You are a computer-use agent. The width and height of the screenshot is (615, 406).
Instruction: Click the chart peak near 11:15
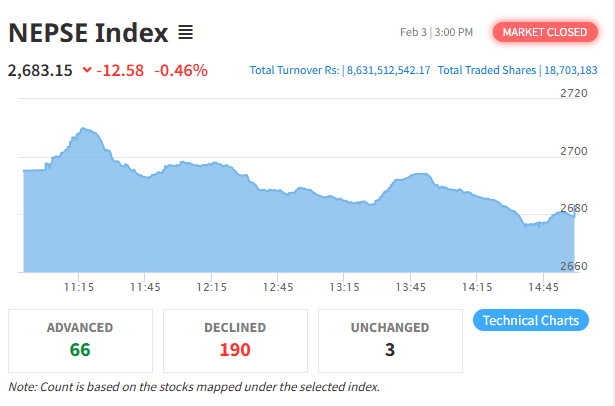84,129
